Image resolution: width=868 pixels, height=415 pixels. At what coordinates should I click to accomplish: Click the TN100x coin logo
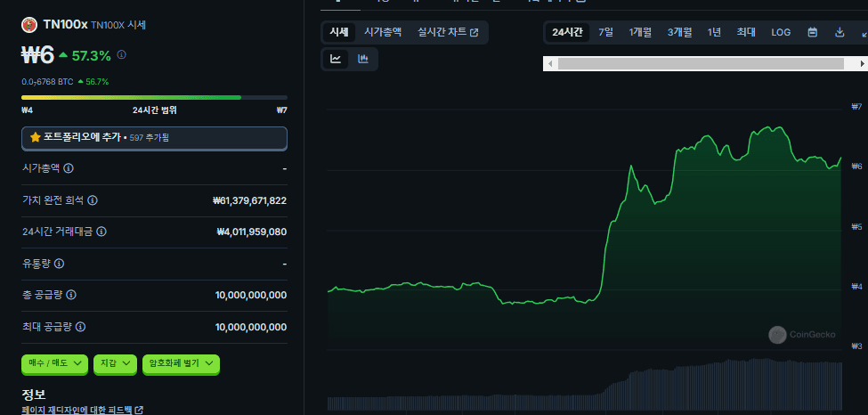click(29, 25)
